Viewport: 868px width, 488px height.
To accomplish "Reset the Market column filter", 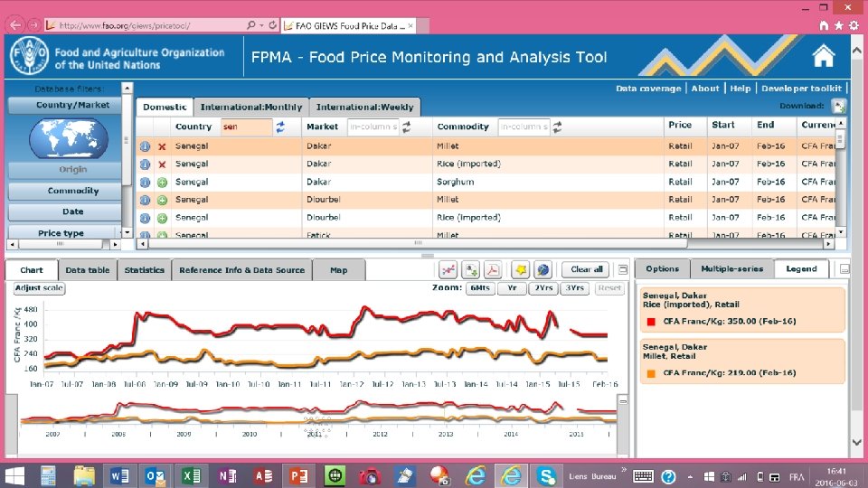I will tap(407, 127).
